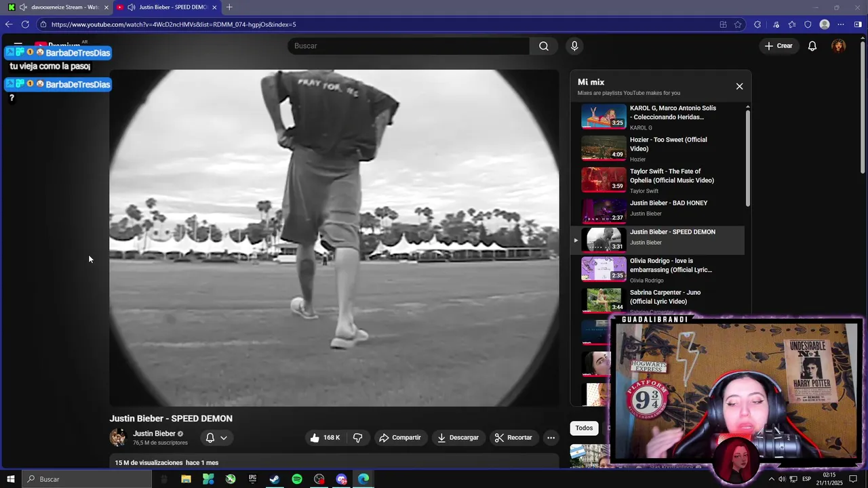
Task: Add page to favorites star icon
Action: (738, 24)
